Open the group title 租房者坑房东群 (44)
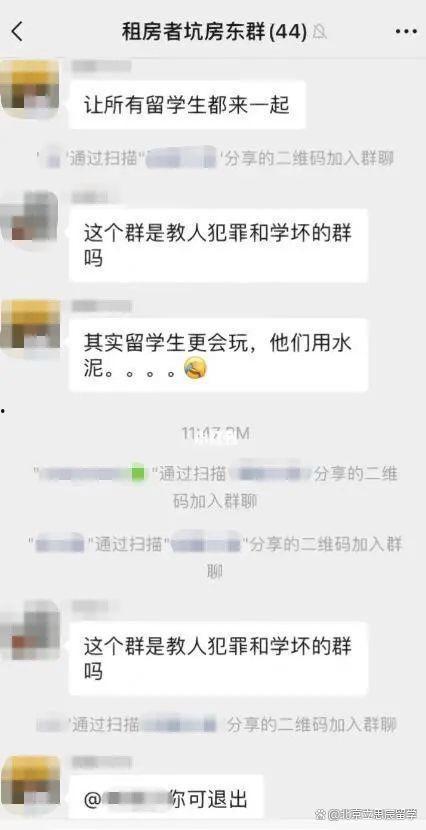The width and height of the screenshot is (426, 830). (x=214, y=32)
